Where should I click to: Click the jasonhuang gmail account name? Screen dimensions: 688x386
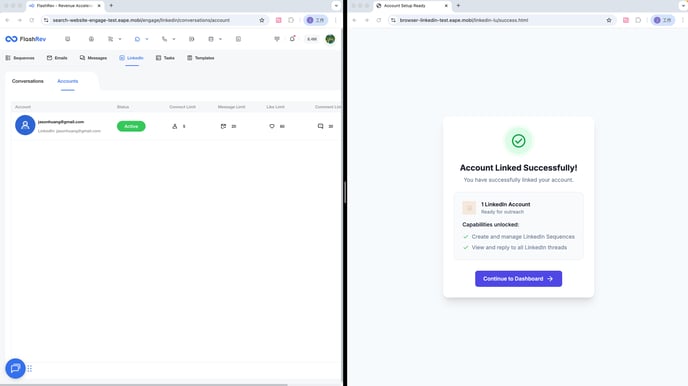[61, 122]
